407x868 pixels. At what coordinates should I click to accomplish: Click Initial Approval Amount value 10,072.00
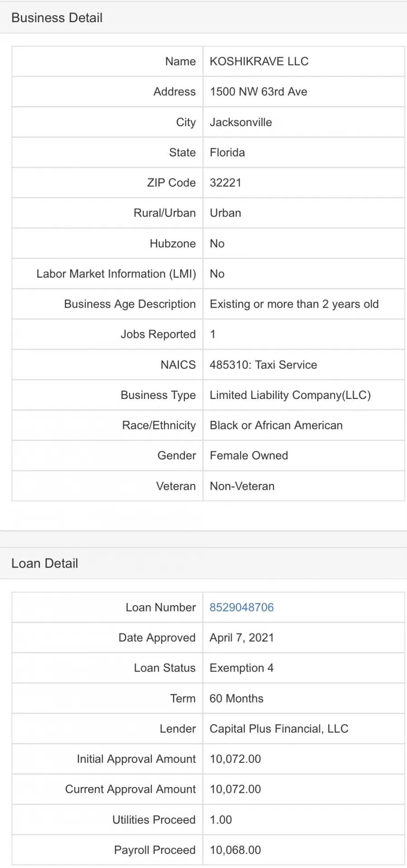[x=235, y=759]
